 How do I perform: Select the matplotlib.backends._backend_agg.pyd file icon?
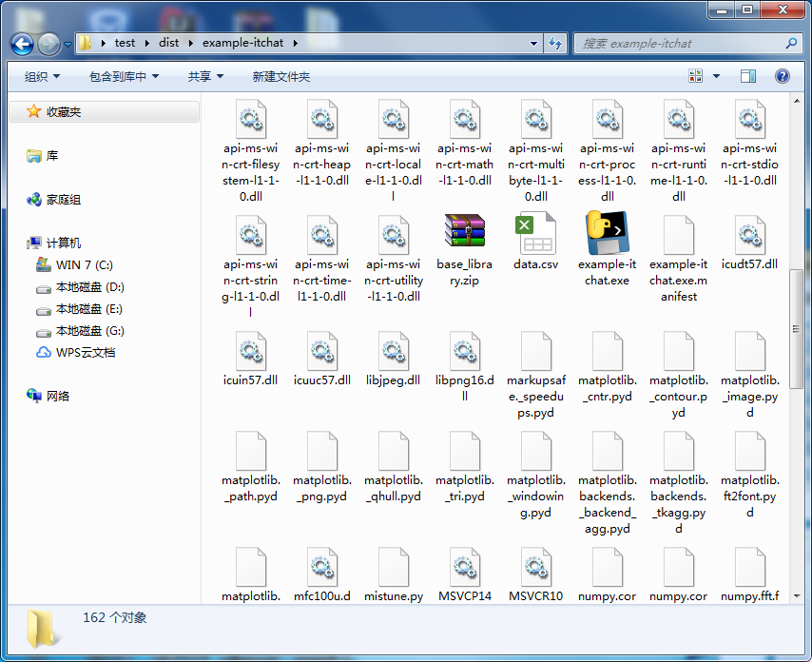[607, 451]
